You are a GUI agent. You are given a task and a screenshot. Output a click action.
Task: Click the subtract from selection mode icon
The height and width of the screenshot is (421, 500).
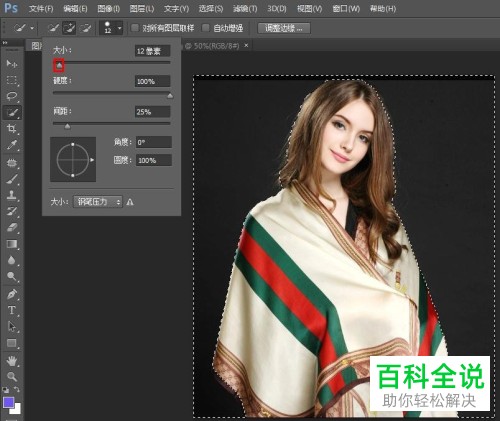86,28
